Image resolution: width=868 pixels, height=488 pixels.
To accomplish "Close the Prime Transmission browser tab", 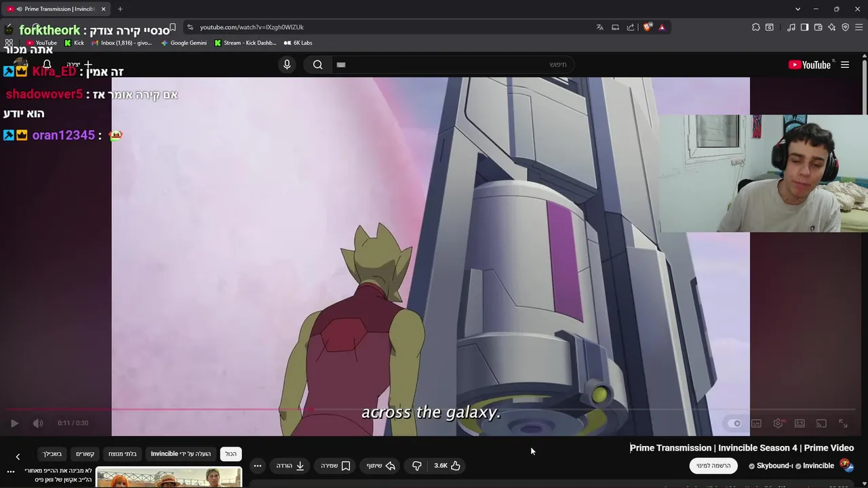I will 103,9.
